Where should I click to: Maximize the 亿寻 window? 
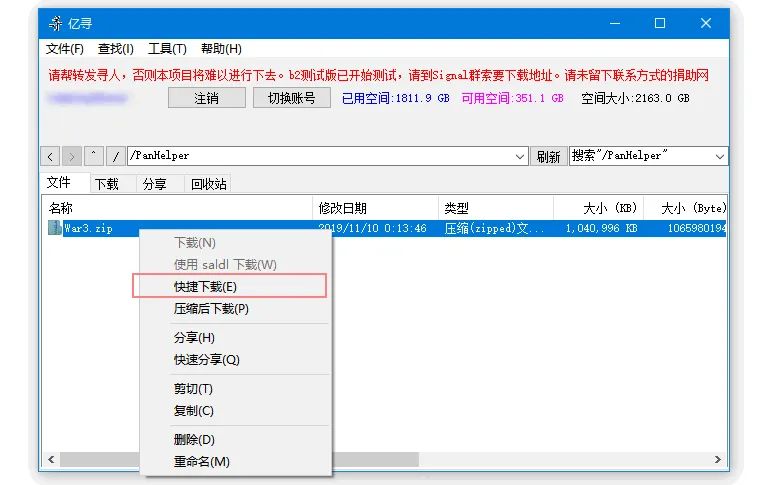pos(660,23)
